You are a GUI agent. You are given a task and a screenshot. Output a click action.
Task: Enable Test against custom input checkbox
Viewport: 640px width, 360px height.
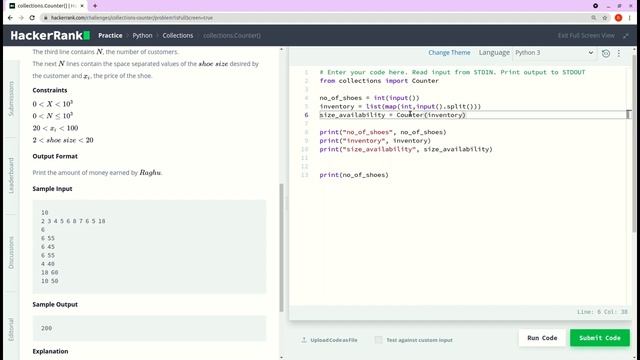coord(378,340)
